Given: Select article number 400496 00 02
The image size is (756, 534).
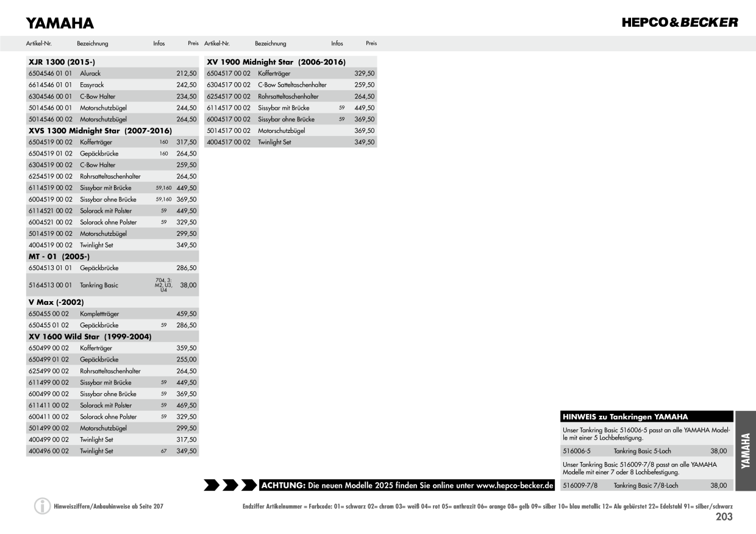Looking at the screenshot, I should coord(49,451).
